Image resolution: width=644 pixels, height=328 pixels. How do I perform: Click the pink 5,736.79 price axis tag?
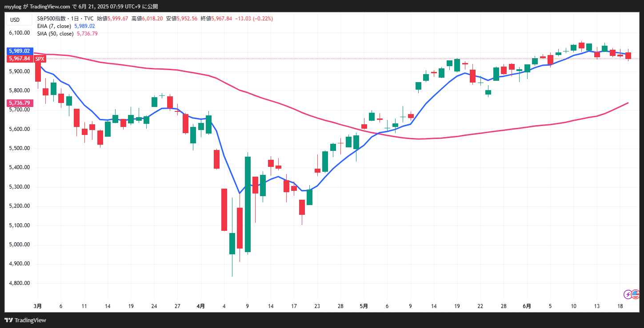coord(19,103)
